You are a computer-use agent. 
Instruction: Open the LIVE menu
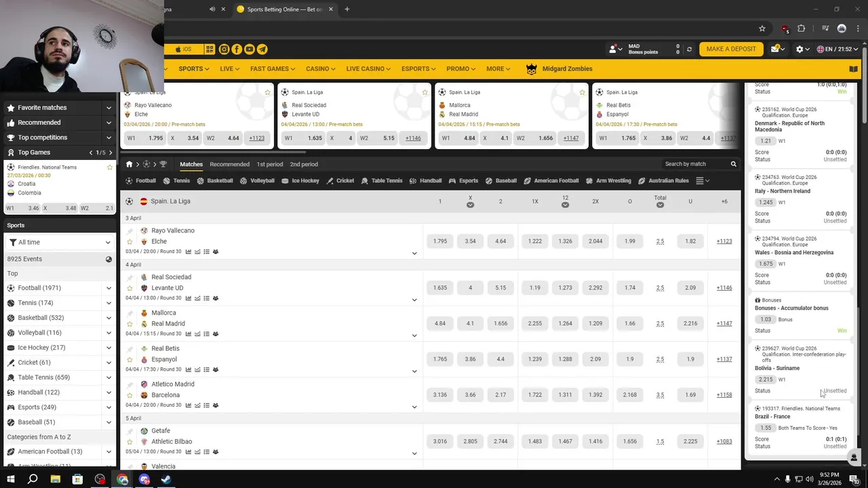(229, 69)
